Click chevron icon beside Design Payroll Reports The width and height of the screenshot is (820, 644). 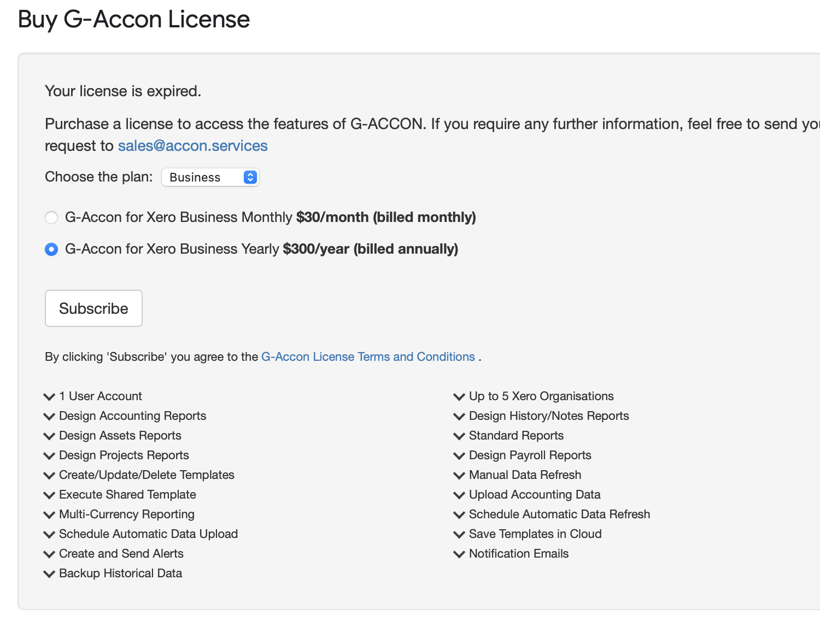pos(459,455)
